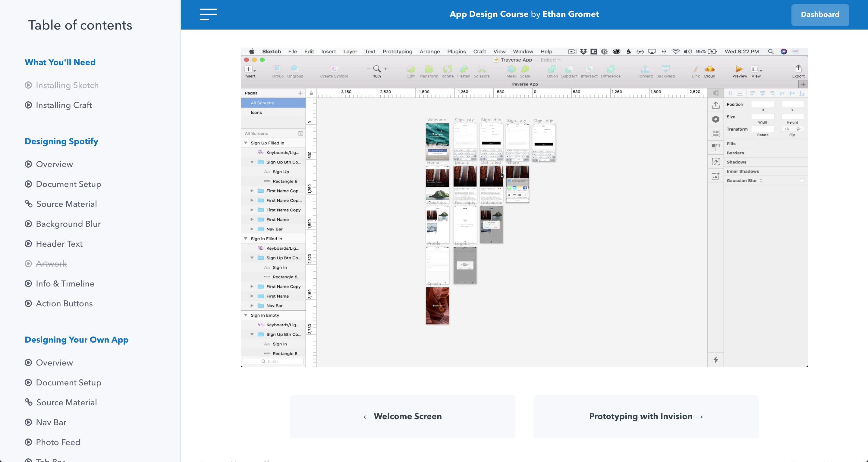Click the Create Symbol icon
Image resolution: width=868 pixels, height=462 pixels.
pos(334,69)
